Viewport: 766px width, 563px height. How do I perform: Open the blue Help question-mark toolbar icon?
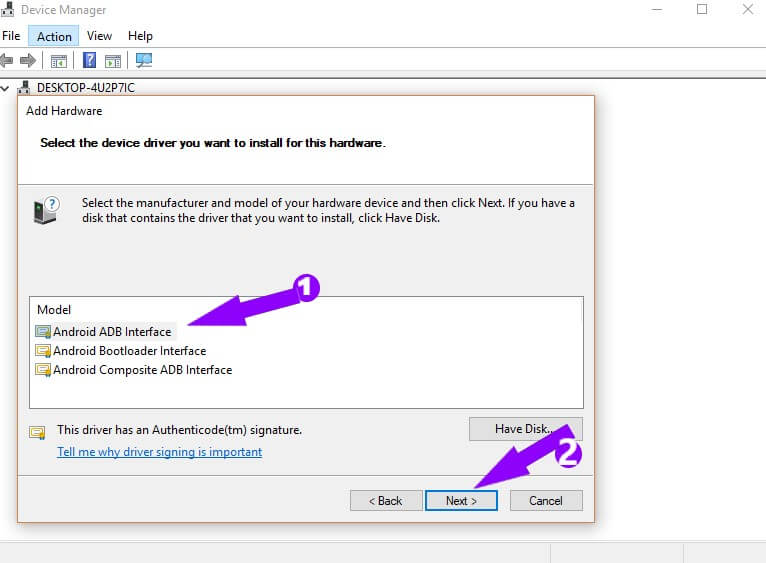click(89, 60)
